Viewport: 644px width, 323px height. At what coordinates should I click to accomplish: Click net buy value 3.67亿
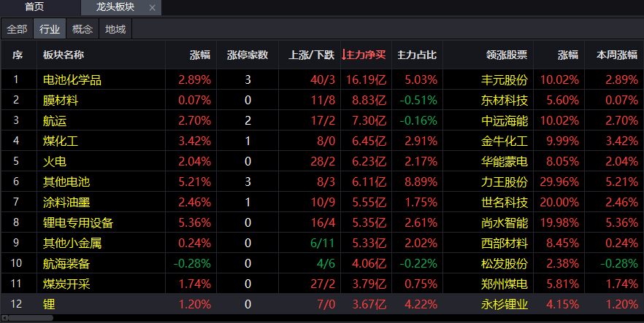pyautogui.click(x=369, y=304)
